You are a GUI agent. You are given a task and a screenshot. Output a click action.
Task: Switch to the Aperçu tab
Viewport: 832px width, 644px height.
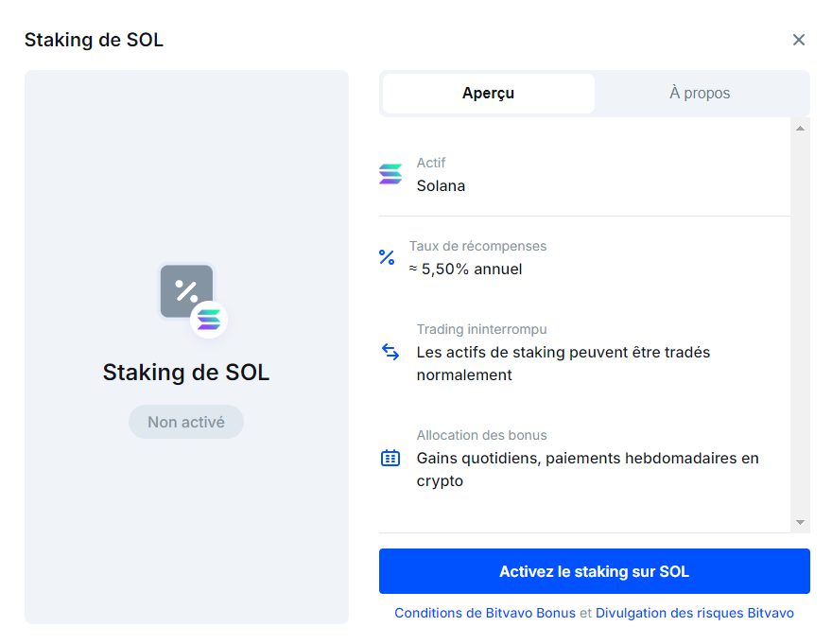488,94
